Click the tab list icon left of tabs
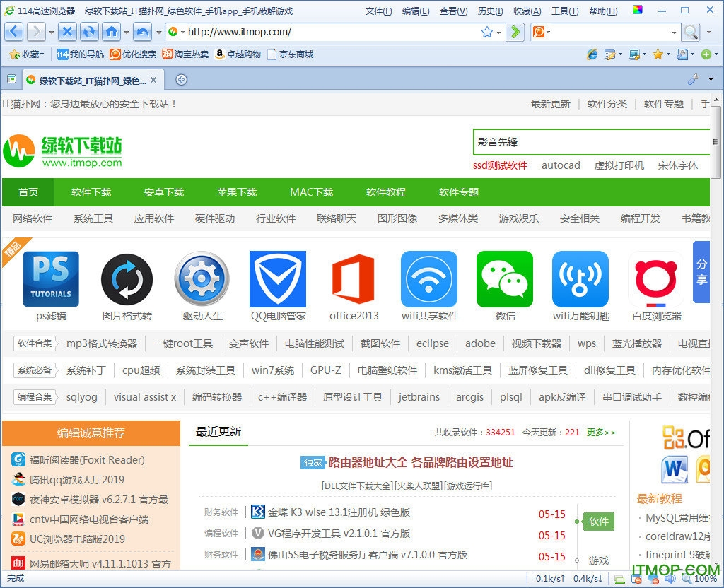This screenshot has height=588, width=724. pyautogui.click(x=11, y=79)
